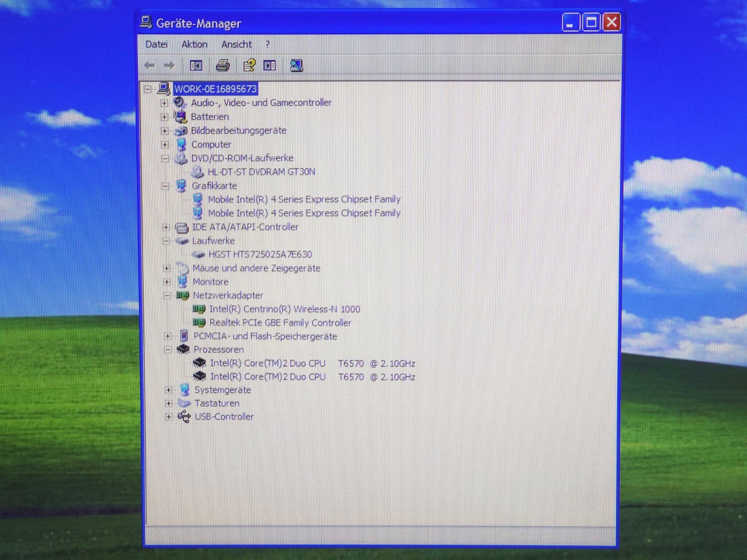
Task: Click the speaker icon for Audio-, Video- und Gamecontroller
Action: [x=180, y=103]
